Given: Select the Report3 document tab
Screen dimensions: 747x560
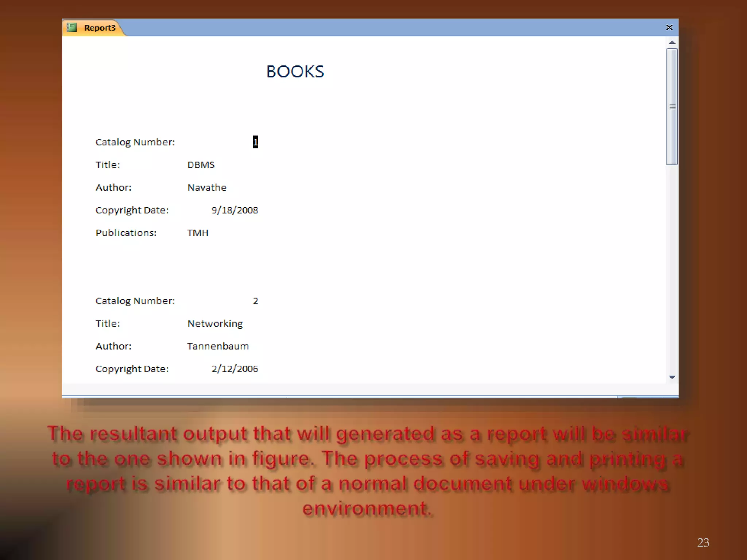Looking at the screenshot, I should [99, 28].
